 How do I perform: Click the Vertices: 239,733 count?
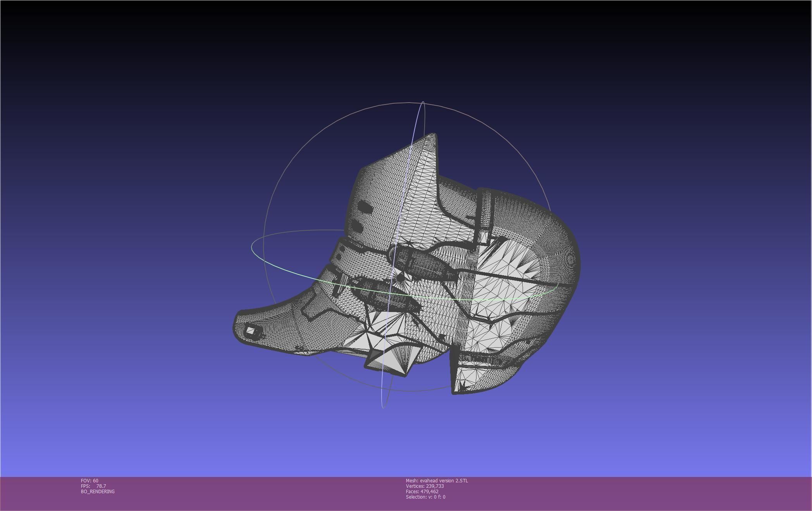click(x=425, y=486)
